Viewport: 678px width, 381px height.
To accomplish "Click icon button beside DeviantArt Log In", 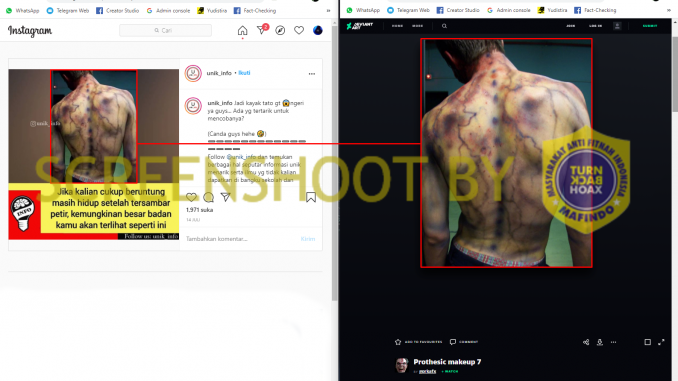I will (617, 26).
